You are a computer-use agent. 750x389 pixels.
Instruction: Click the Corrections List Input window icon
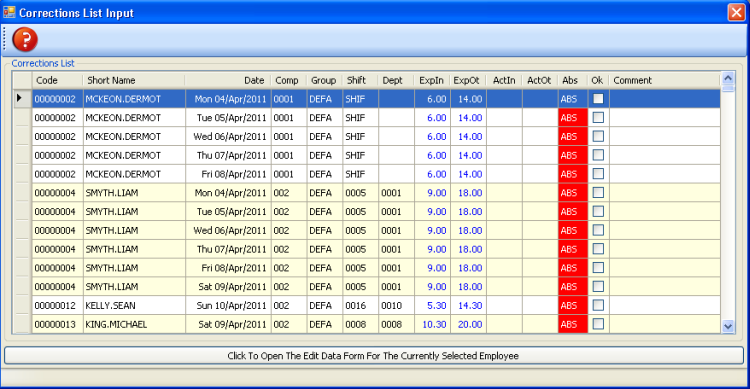pyautogui.click(x=9, y=12)
